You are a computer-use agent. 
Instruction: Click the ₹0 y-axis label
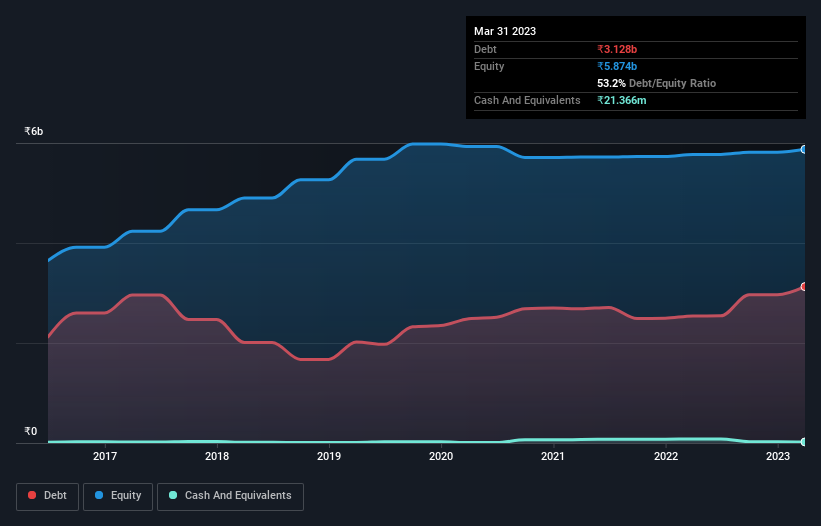31,431
